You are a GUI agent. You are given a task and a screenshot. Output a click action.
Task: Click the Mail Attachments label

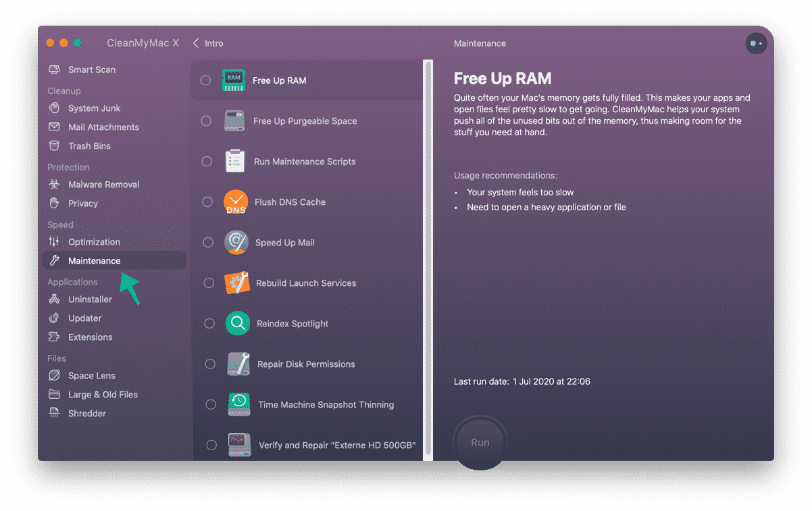(103, 127)
